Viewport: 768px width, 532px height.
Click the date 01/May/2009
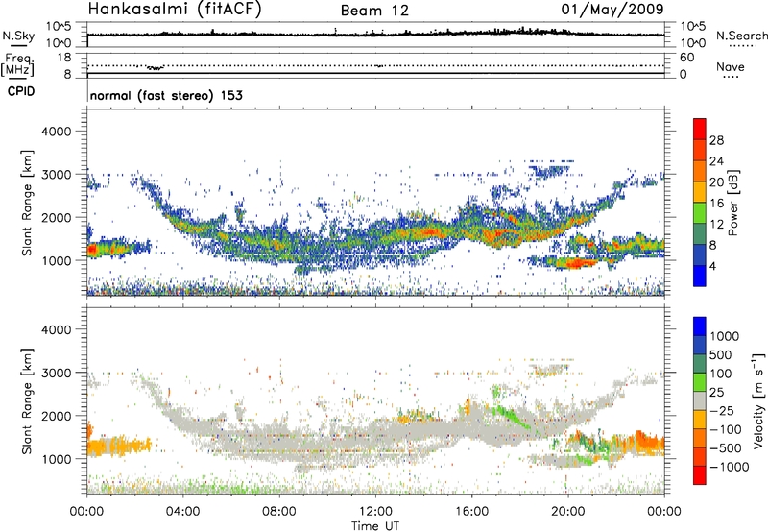(x=612, y=9)
